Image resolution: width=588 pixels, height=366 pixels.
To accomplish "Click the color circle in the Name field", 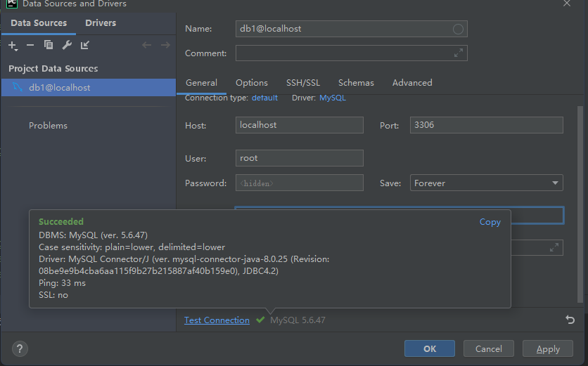I will click(458, 29).
